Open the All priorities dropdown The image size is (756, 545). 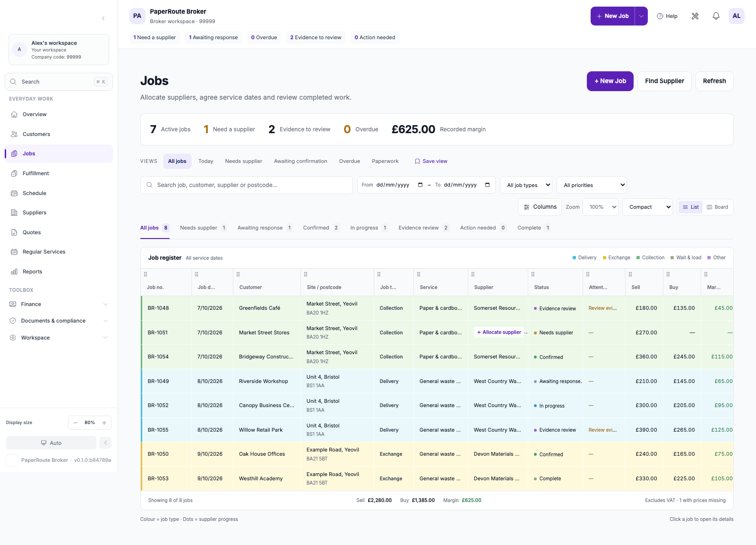click(x=592, y=185)
